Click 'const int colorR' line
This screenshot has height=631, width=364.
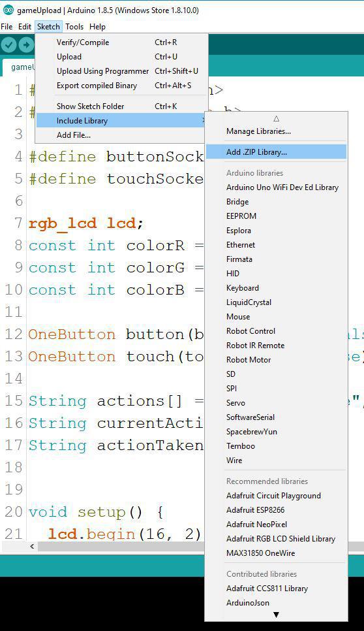point(115,246)
